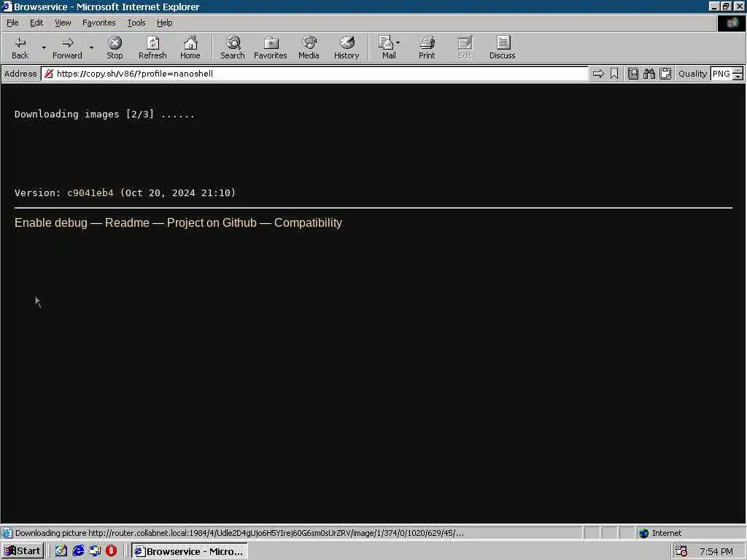
Task: Open the File menu
Action: [12, 23]
